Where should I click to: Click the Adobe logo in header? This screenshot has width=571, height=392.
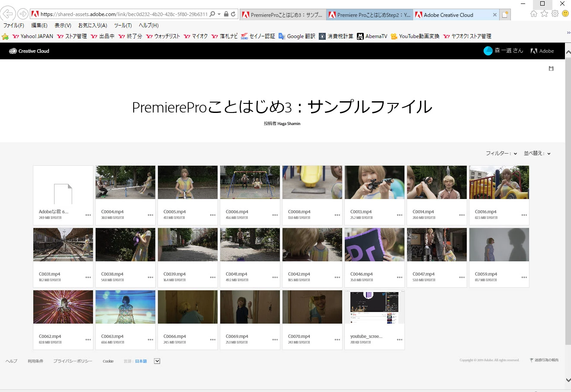542,51
